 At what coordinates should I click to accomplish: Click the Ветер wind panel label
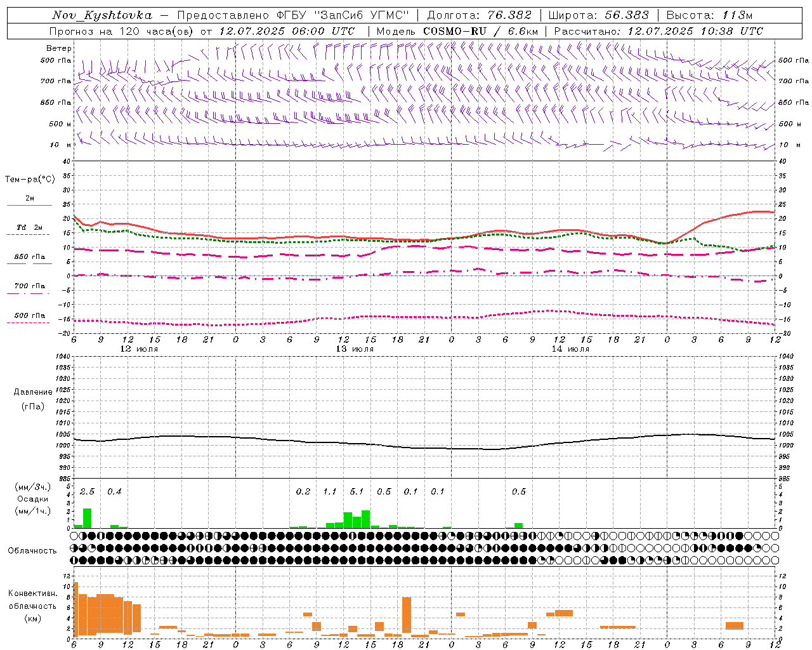(x=59, y=48)
